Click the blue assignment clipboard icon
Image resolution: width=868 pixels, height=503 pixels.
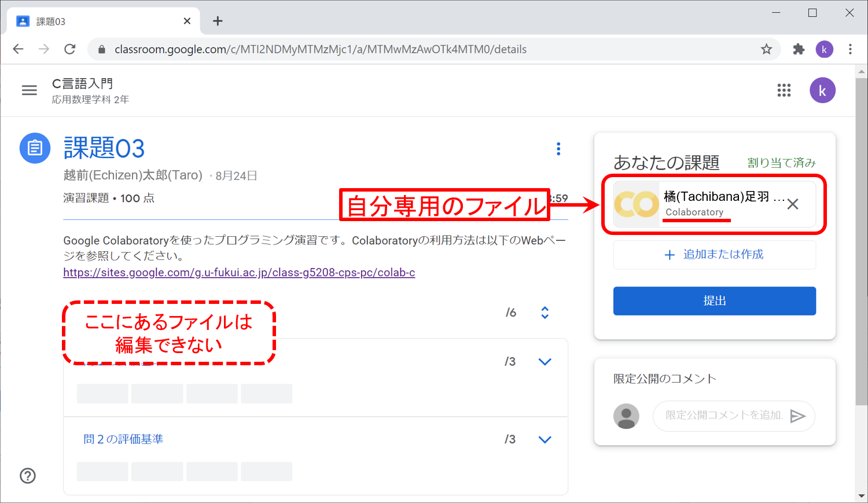tap(35, 148)
